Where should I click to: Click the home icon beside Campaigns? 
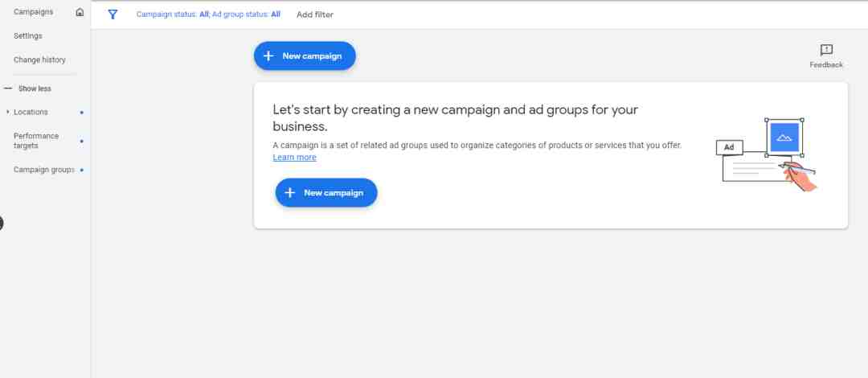pyautogui.click(x=80, y=12)
